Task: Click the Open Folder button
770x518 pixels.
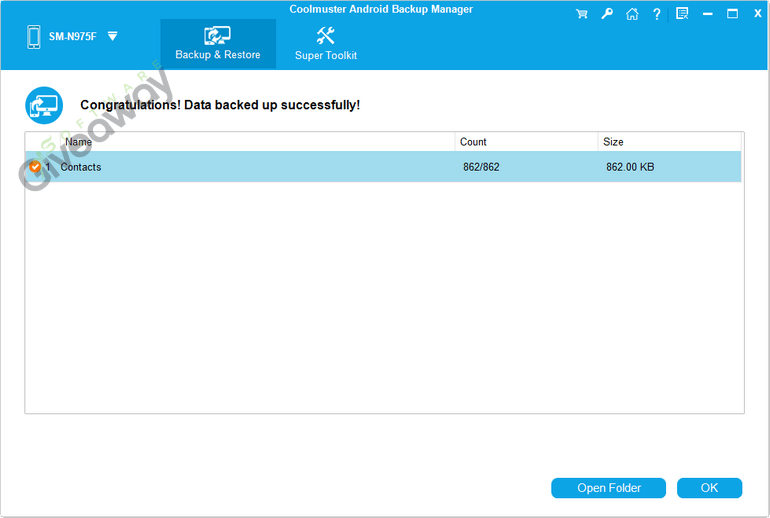Action: [608, 488]
